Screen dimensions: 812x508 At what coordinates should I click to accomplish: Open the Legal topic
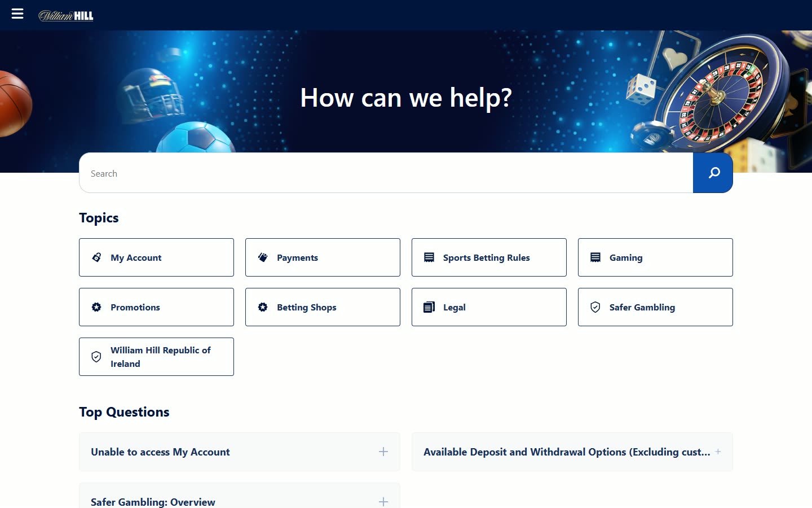coord(489,307)
